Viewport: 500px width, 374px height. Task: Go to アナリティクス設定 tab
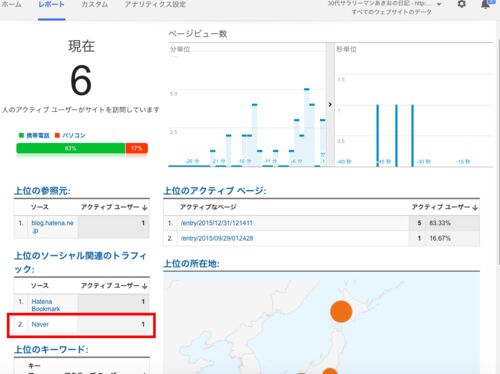coord(155,4)
